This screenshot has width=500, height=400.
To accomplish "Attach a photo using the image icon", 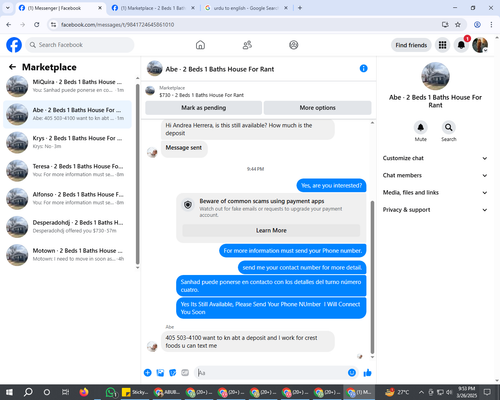I will point(160,373).
